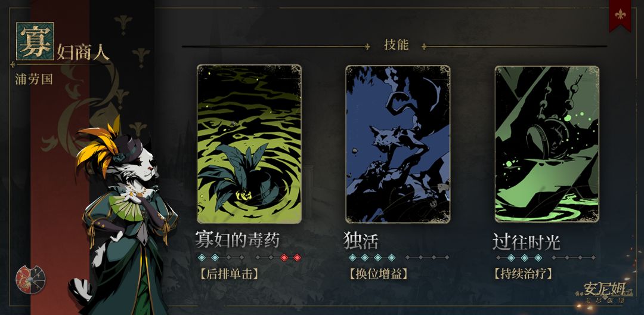The image size is (644, 315).
Task: Click the 【后排单击】 skill tag
Action: (x=229, y=274)
